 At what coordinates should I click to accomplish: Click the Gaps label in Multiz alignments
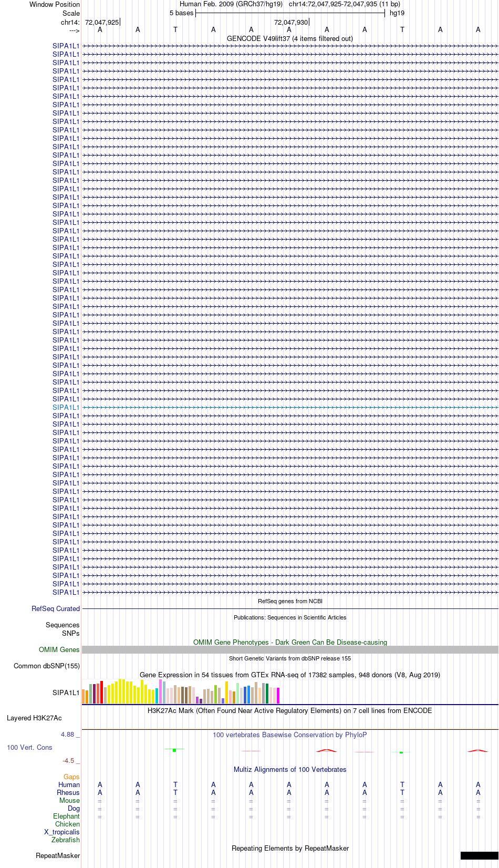pyautogui.click(x=71, y=777)
